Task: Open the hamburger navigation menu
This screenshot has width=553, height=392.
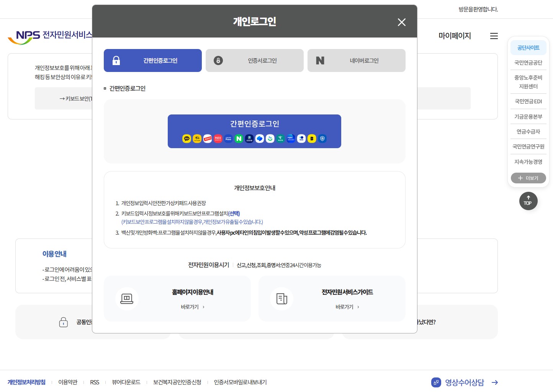Action: click(494, 36)
